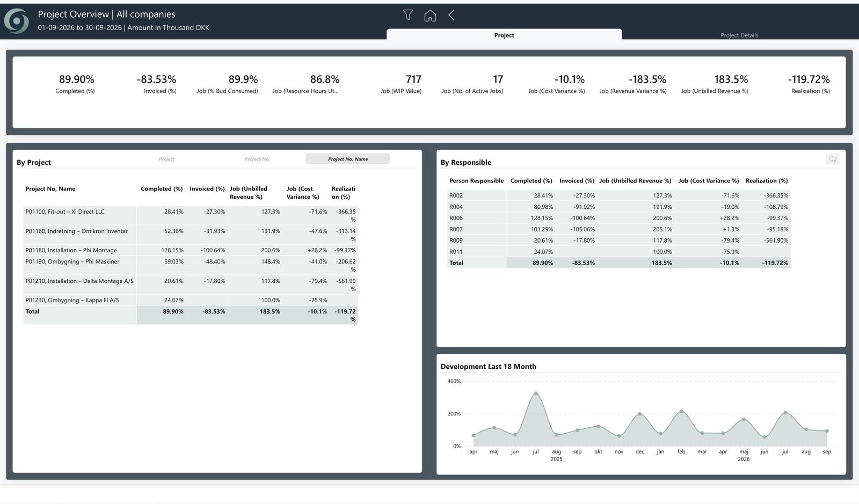Open the filter funnel icon
The image size is (859, 504).
click(x=408, y=15)
